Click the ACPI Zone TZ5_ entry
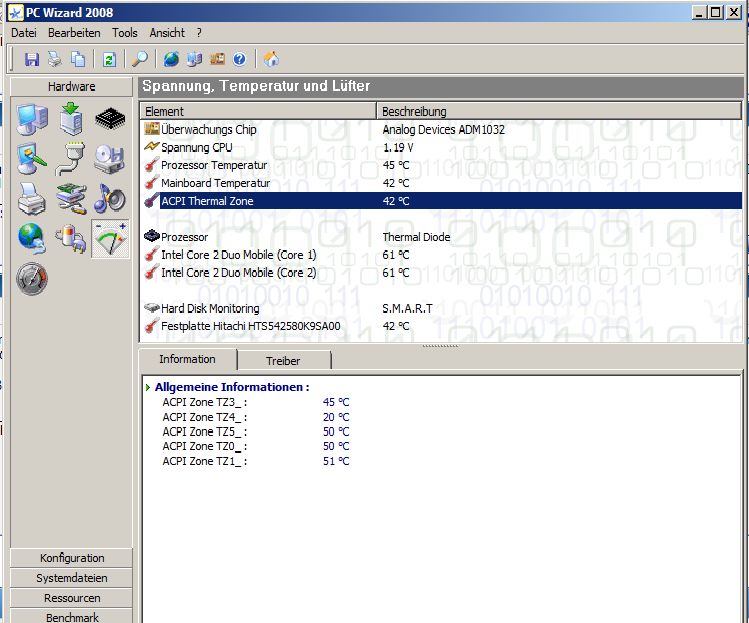This screenshot has height=623, width=749. click(x=256, y=432)
